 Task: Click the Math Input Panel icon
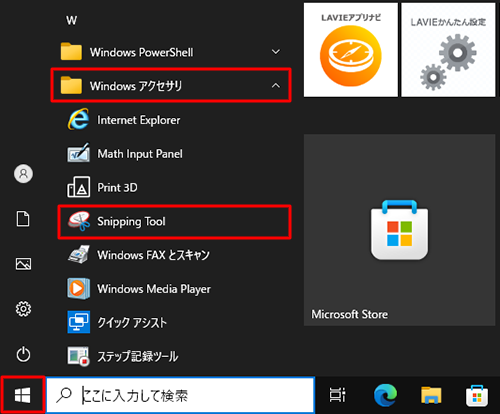[79, 153]
